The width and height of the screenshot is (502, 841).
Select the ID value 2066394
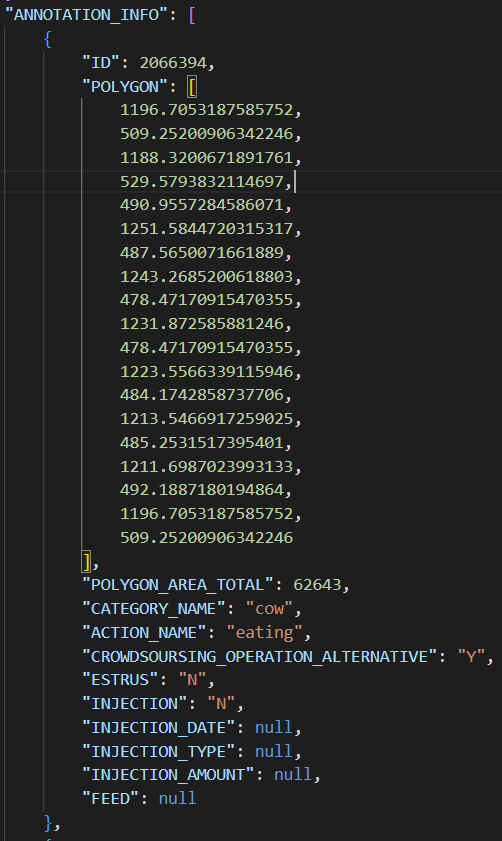point(173,63)
